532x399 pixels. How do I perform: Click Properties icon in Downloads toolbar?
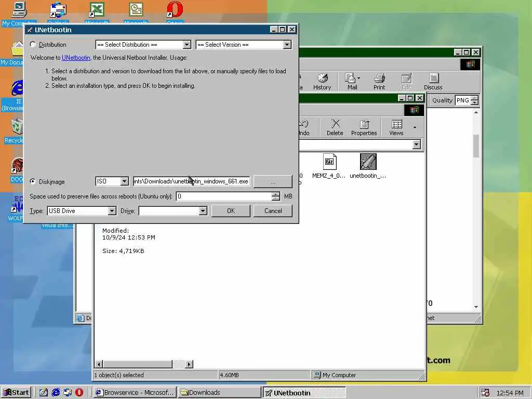364,128
